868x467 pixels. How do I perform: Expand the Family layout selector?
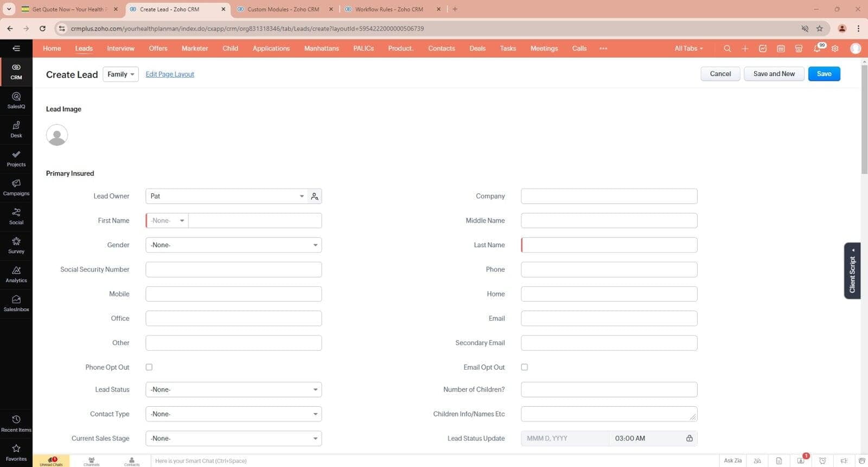(x=120, y=74)
